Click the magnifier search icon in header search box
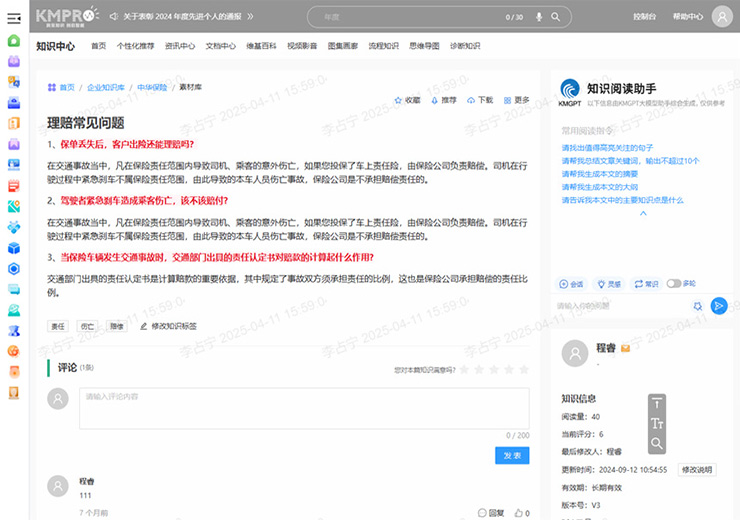The height and width of the screenshot is (520, 740). pos(555,17)
